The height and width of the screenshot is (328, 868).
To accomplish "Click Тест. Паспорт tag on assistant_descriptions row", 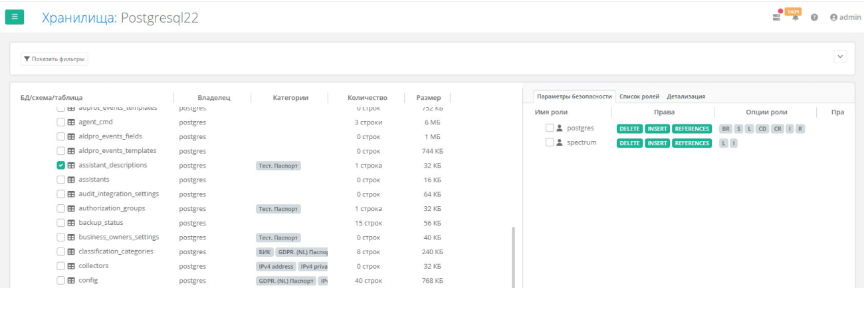I will (278, 166).
